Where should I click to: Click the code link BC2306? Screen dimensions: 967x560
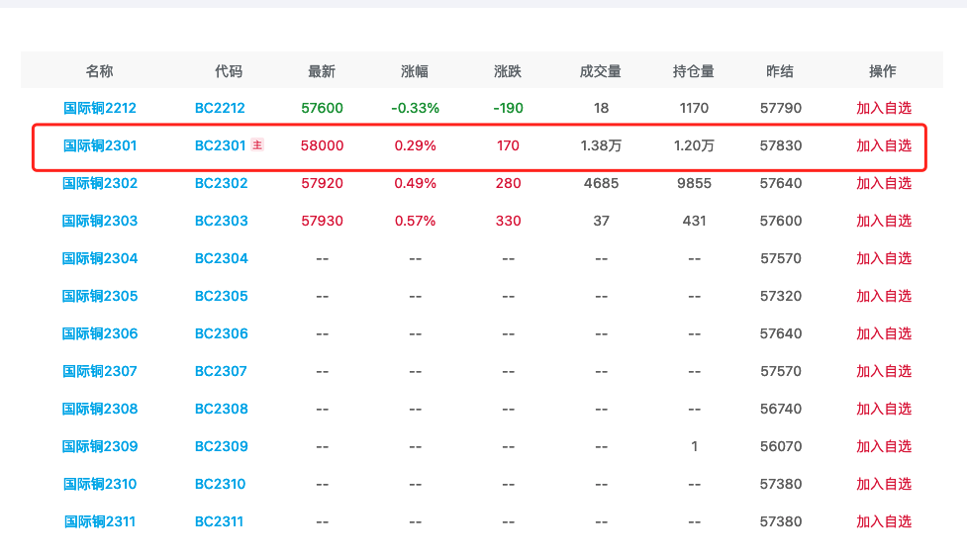(x=222, y=333)
